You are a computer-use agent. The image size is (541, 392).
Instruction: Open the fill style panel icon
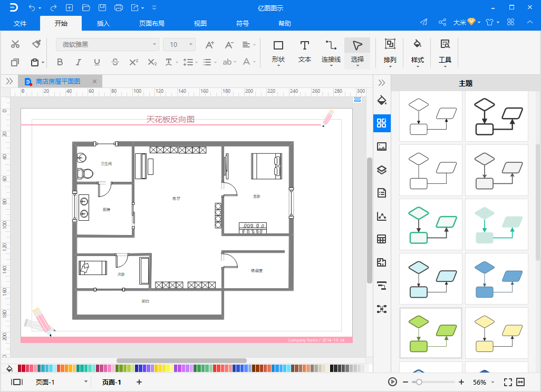[382, 100]
